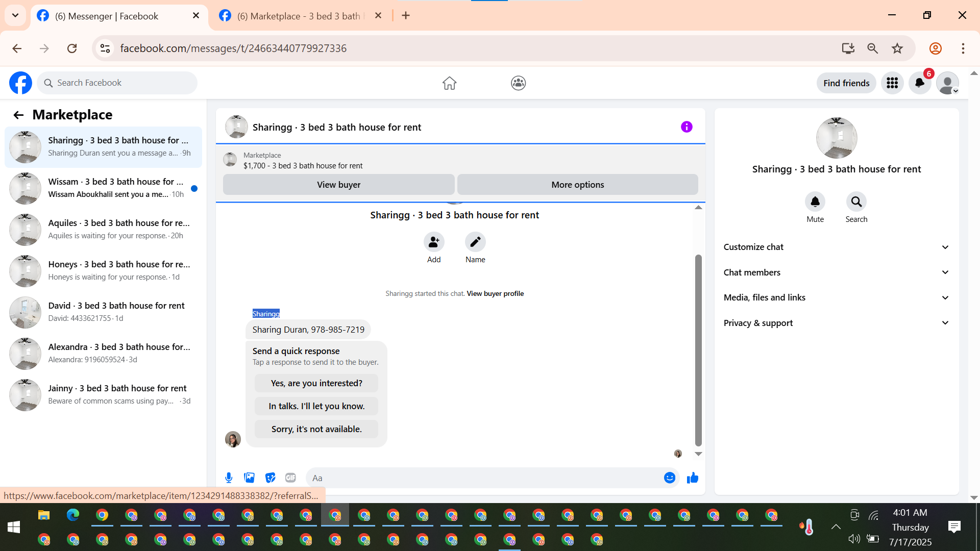Click the View buyer button
The width and height of the screenshot is (980, 551).
[338, 185]
